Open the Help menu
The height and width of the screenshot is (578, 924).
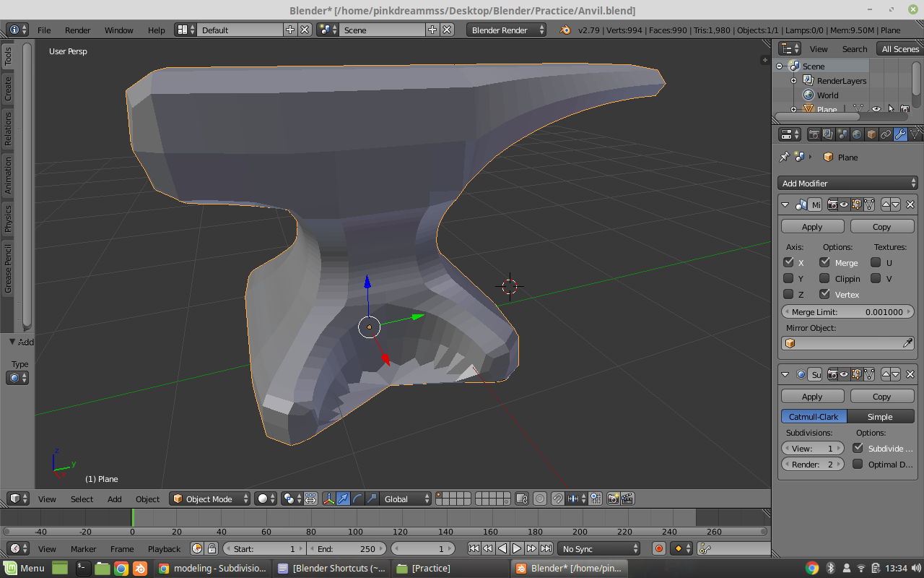coord(157,30)
